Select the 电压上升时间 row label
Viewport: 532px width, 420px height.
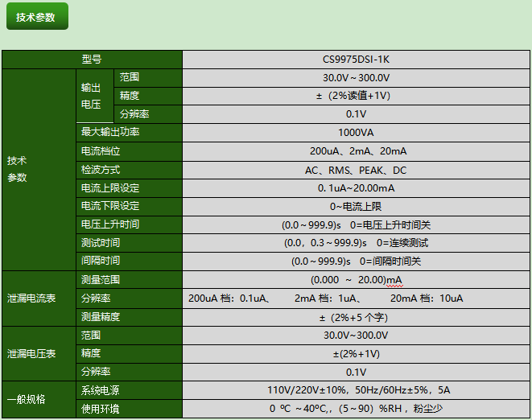pyautogui.click(x=110, y=224)
